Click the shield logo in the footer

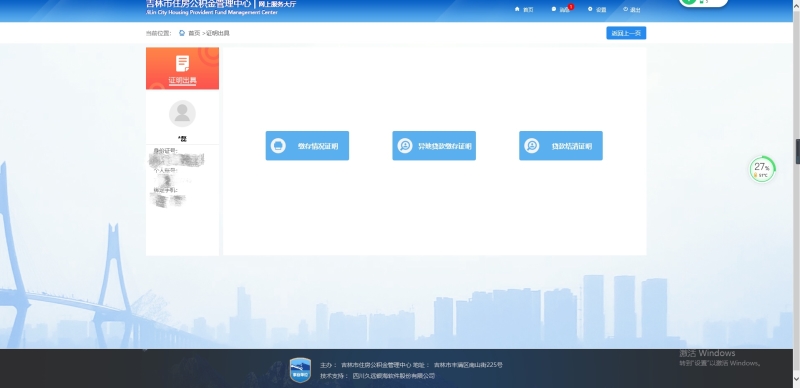[x=301, y=371]
